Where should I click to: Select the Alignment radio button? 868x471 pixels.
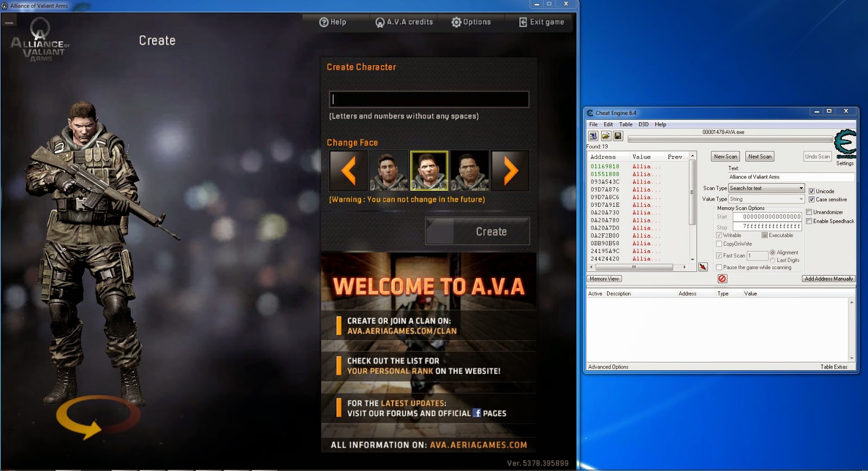point(773,252)
